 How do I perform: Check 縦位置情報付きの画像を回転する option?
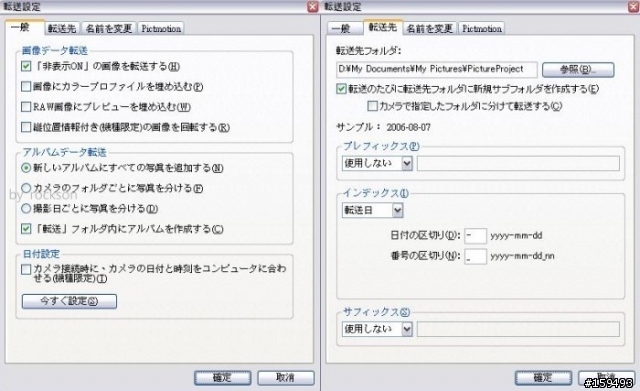pyautogui.click(x=26, y=127)
